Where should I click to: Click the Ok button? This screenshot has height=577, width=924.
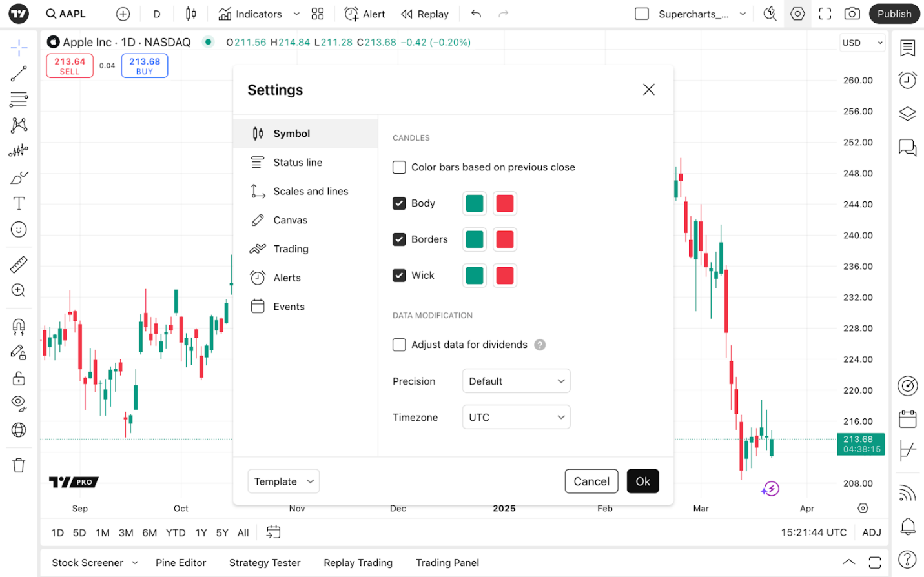click(642, 481)
